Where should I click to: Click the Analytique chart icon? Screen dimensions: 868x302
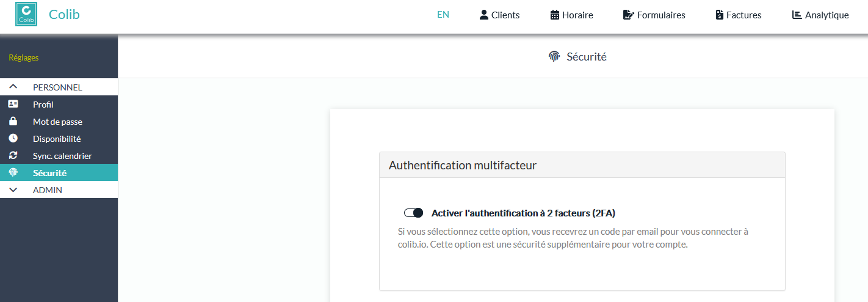click(797, 15)
